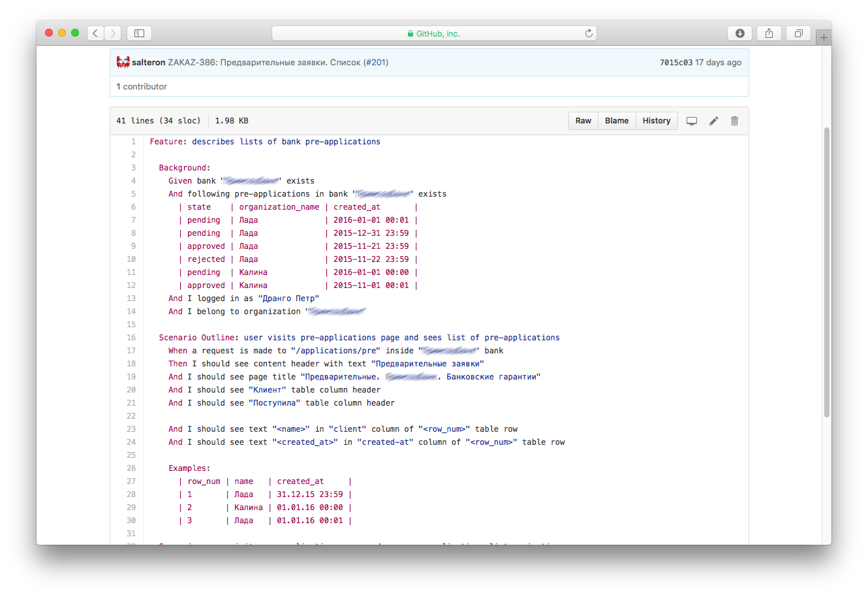Select line number 16 in code
The height and width of the screenshot is (597, 868).
(131, 338)
